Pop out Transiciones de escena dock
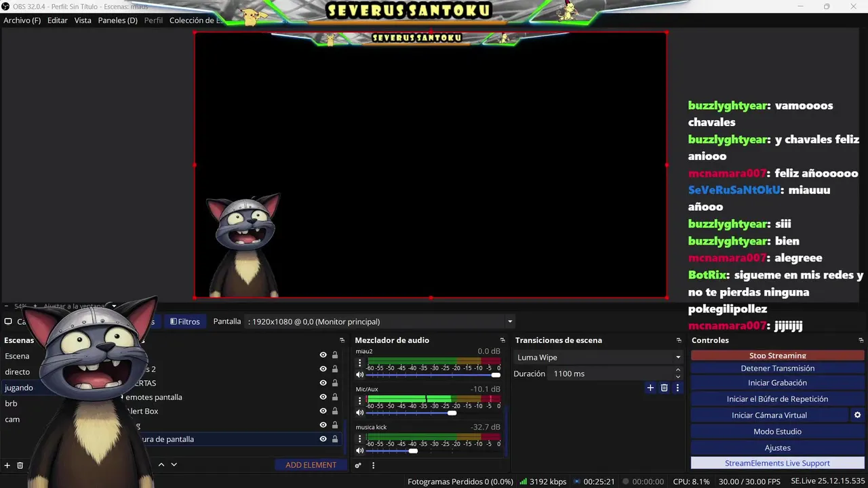Viewport: 868px width, 488px height. pos(679,340)
